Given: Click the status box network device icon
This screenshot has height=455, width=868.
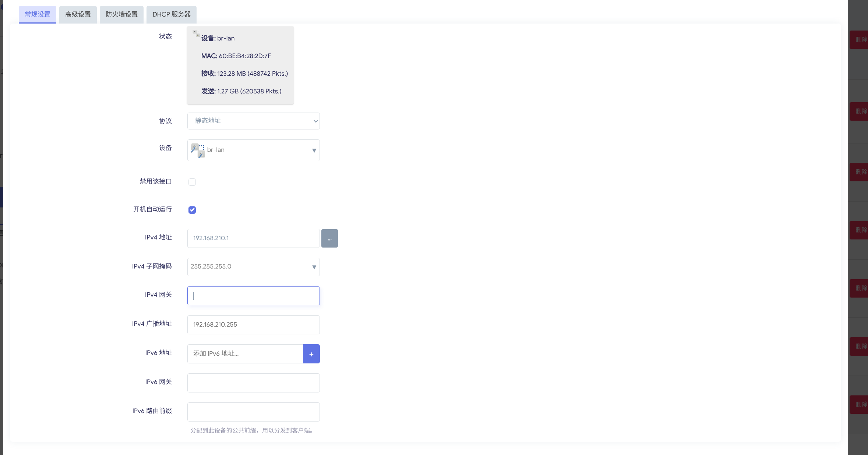Looking at the screenshot, I should pos(196,33).
